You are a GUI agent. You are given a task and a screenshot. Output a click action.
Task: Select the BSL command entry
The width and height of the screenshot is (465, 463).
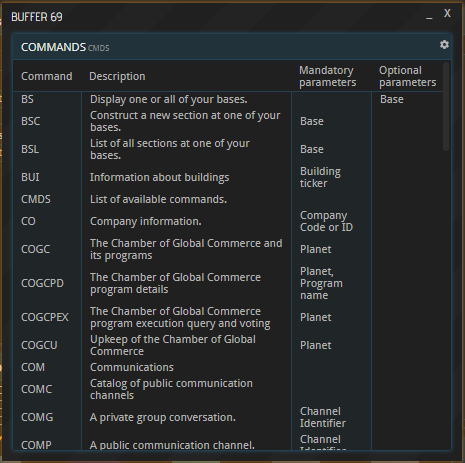[x=30, y=149]
